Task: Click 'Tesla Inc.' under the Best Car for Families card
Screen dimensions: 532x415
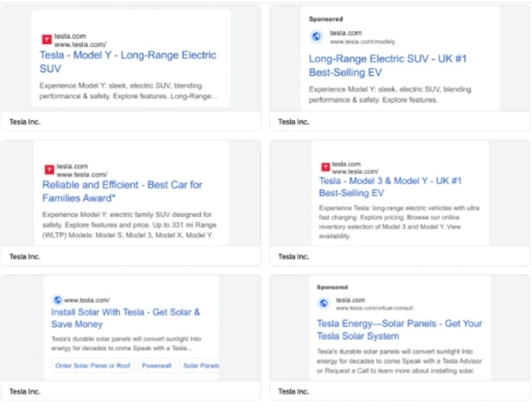Action: tap(25, 256)
